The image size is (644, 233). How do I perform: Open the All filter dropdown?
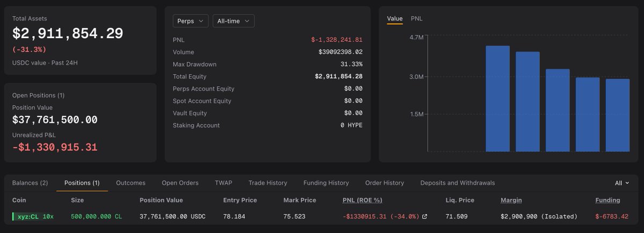pos(622,183)
